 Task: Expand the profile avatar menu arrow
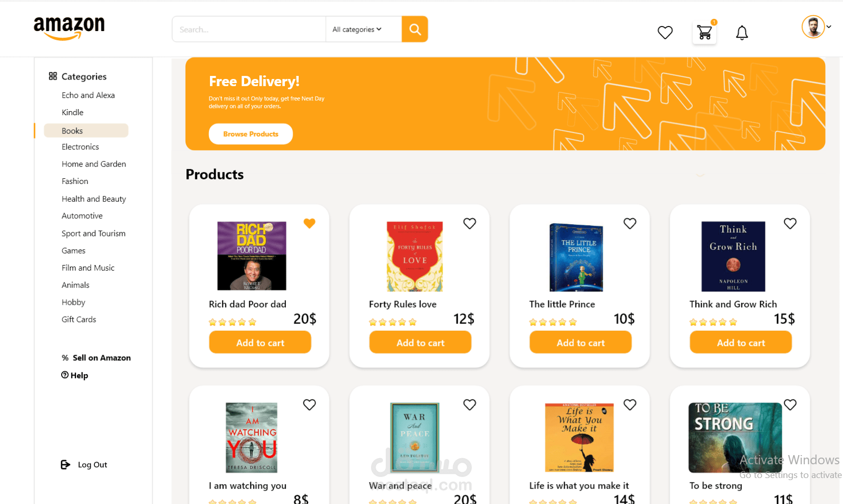(829, 27)
